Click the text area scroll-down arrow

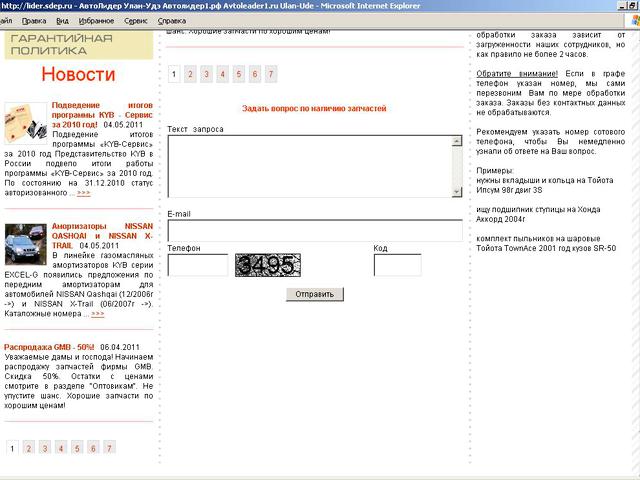point(457,192)
